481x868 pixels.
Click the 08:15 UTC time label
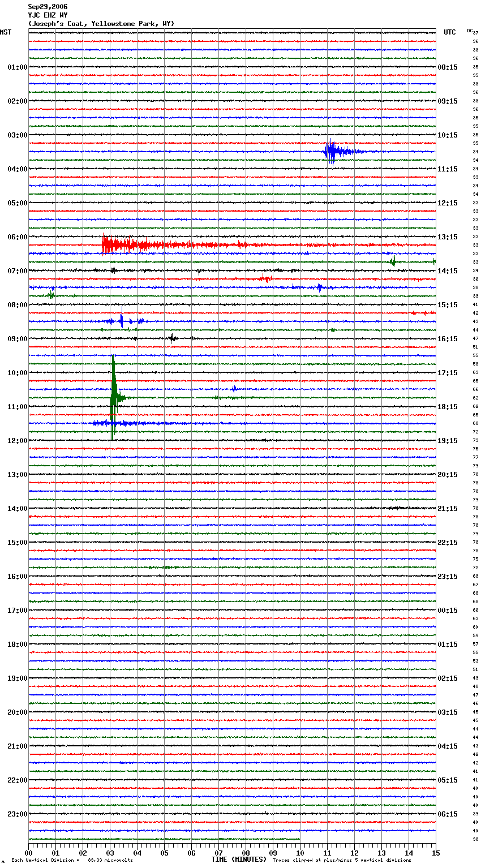(448, 67)
